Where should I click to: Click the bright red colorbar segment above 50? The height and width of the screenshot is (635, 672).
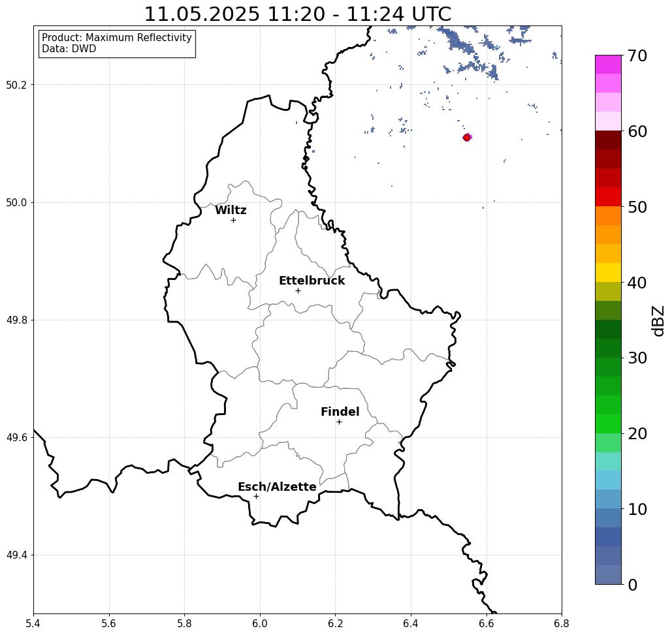pos(608,197)
